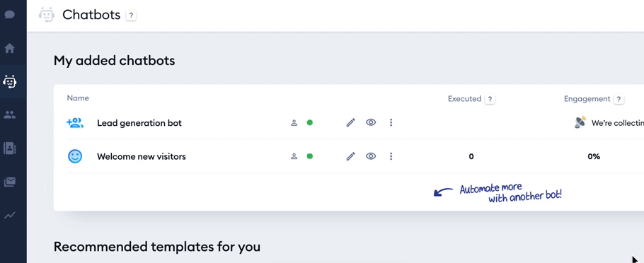Edit the Lead generation bot with pencil
This screenshot has width=644, height=263.
pyautogui.click(x=350, y=123)
